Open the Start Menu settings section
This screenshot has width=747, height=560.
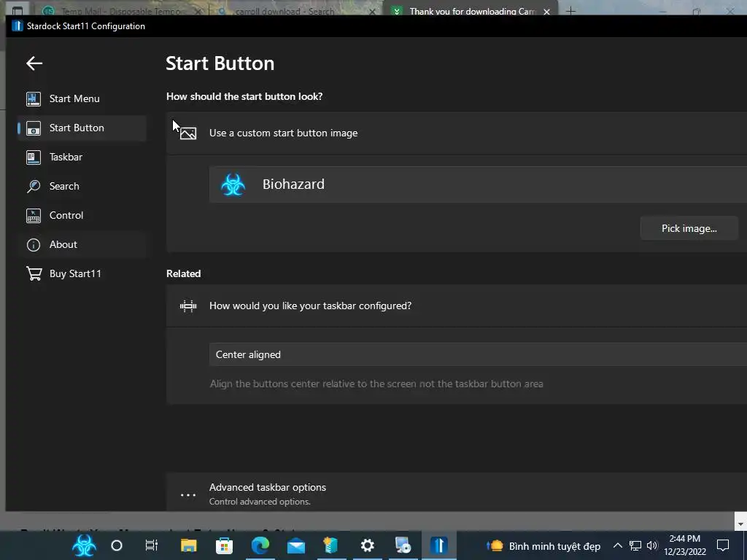coord(82,98)
